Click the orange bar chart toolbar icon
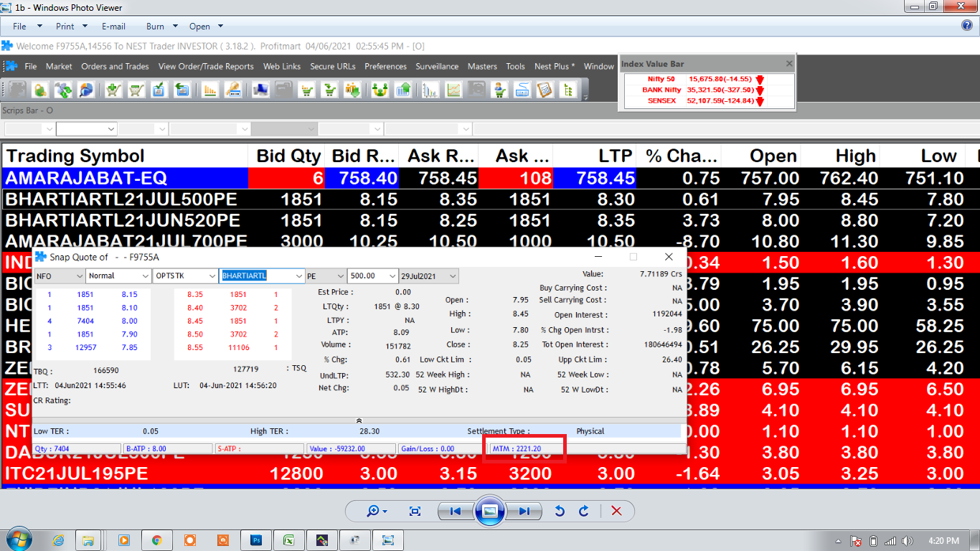Image resolution: width=980 pixels, height=551 pixels. pos(210,90)
